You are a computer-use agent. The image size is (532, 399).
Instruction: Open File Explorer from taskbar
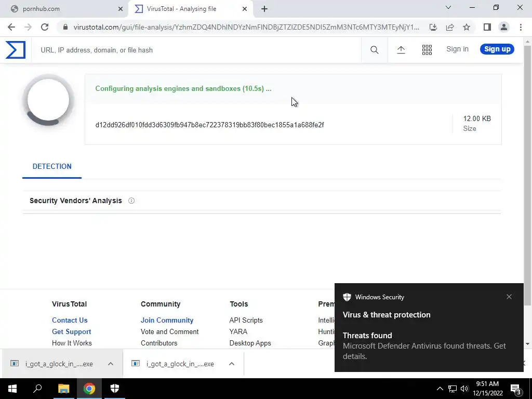point(63,389)
